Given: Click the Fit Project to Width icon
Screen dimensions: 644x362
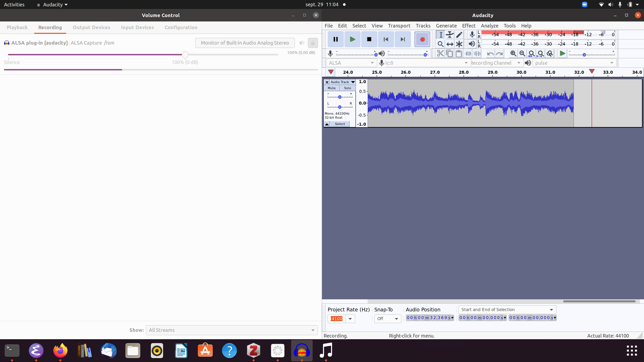Looking at the screenshot, I should click(x=541, y=53).
